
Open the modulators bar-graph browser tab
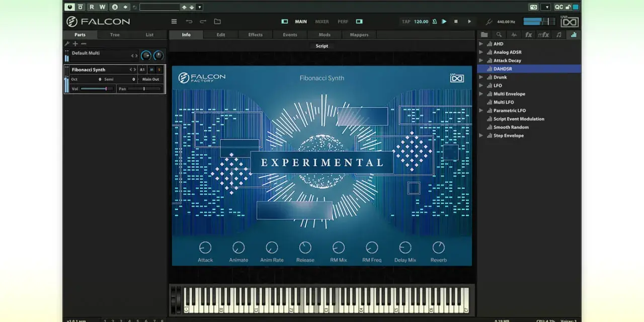coord(573,35)
